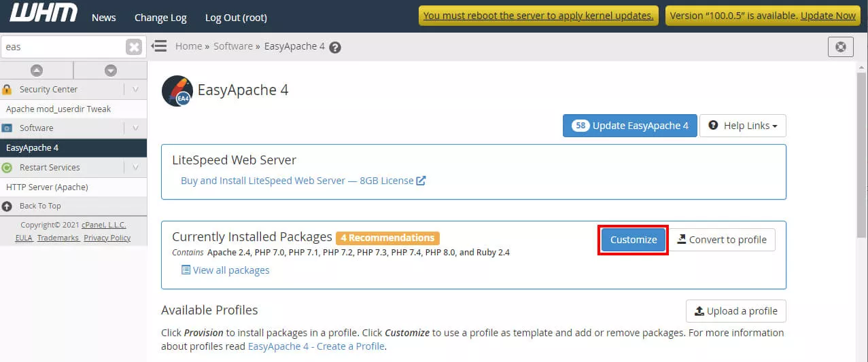The image size is (868, 362).
Task: Click the support lifebuoy icon button
Action: pyautogui.click(x=841, y=47)
